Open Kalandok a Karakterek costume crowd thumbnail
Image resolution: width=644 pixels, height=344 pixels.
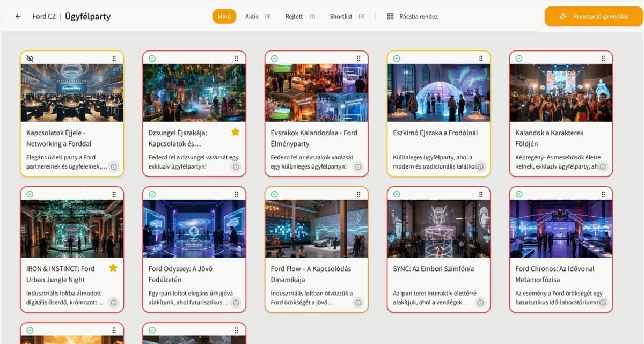[561, 93]
